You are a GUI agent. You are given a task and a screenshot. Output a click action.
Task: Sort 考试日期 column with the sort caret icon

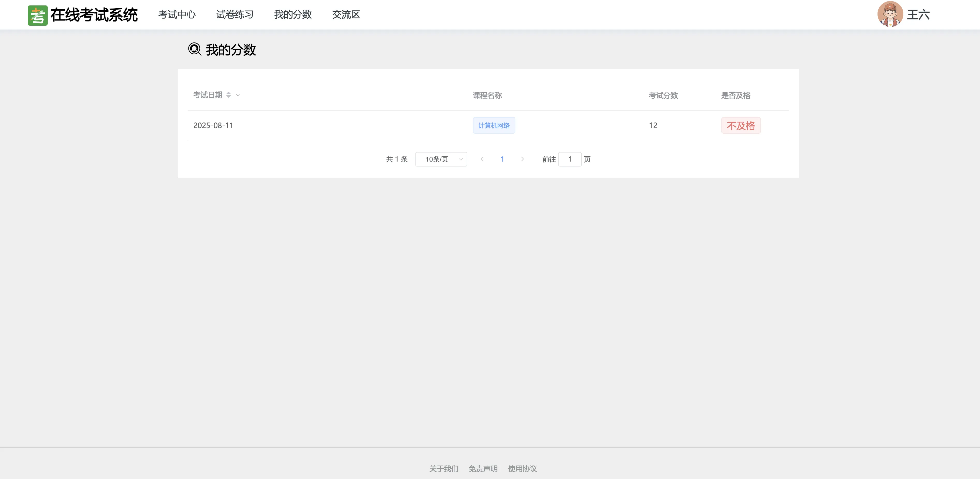click(x=229, y=95)
